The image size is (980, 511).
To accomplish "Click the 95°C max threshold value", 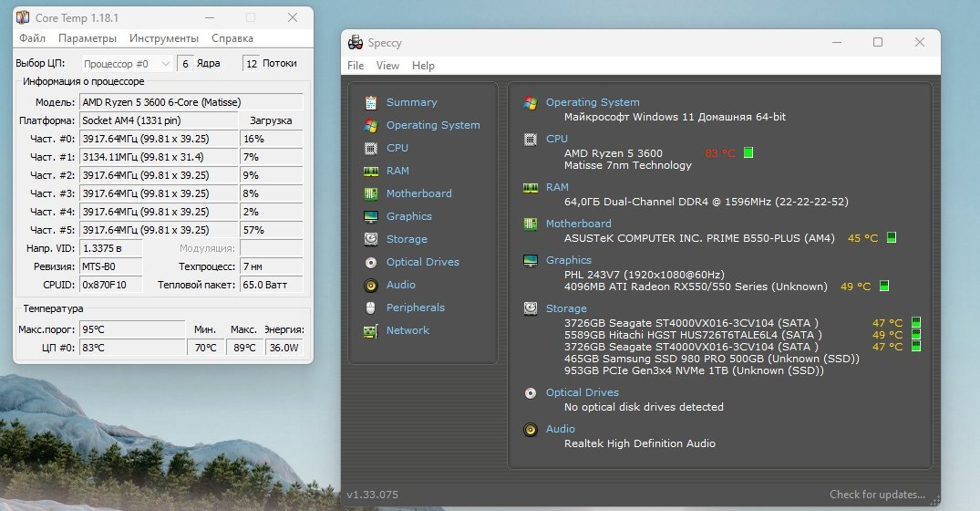I will click(132, 329).
